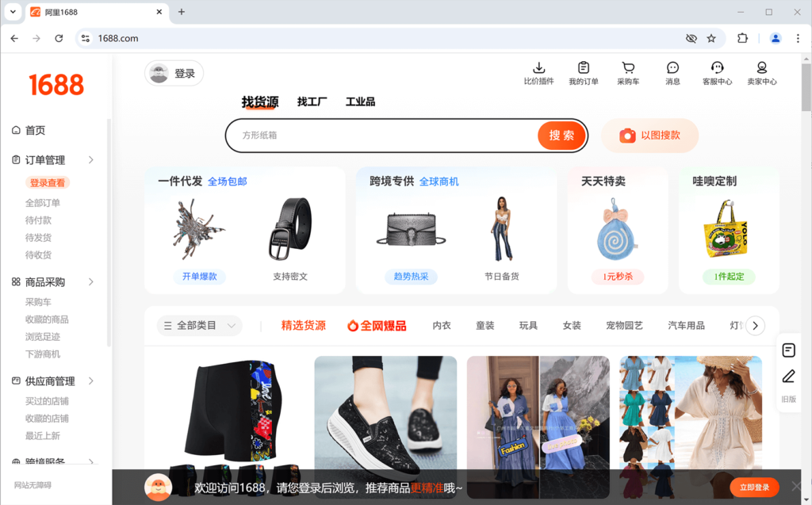
Task: Switch to the 找工厂 tab
Action: click(x=310, y=101)
